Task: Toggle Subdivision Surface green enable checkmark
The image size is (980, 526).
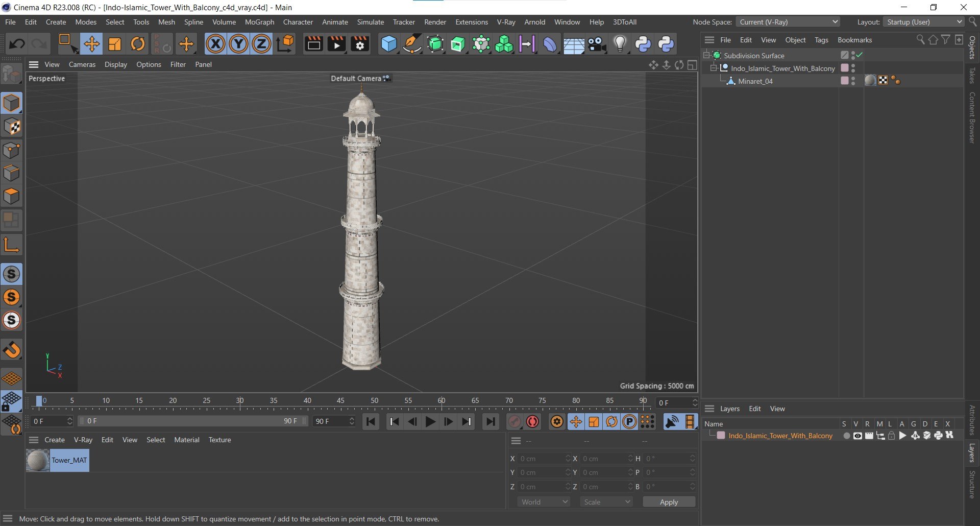Action: (860, 55)
